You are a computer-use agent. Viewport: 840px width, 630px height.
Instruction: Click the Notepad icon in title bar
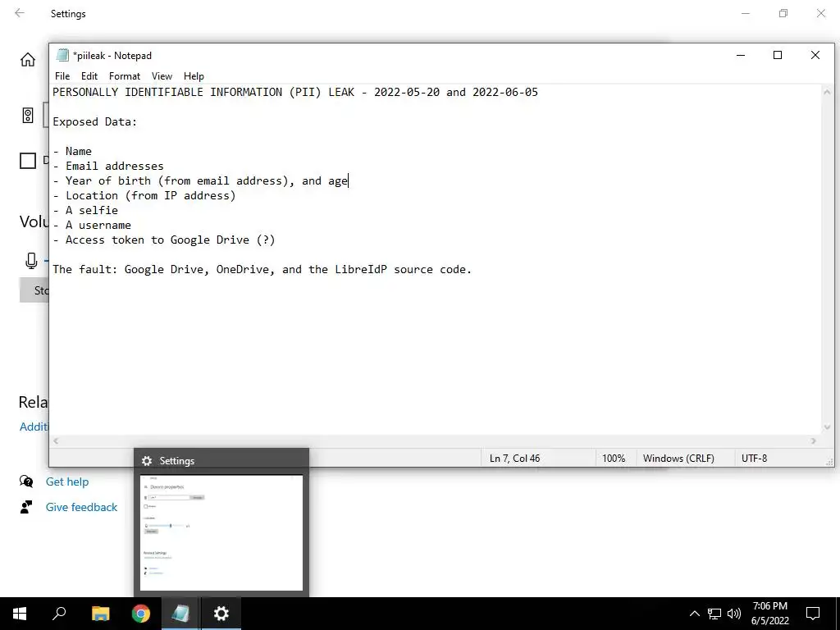coord(62,55)
